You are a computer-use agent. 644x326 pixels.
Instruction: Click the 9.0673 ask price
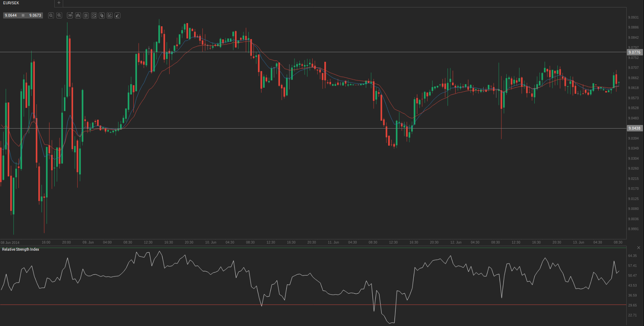coord(35,16)
